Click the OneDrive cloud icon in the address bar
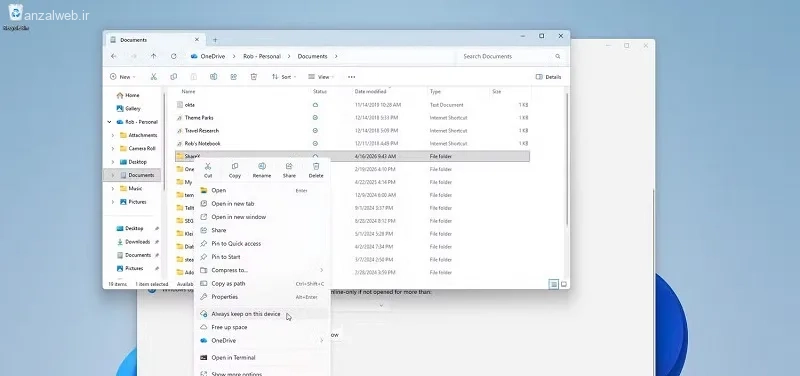The width and height of the screenshot is (800, 376). [194, 56]
